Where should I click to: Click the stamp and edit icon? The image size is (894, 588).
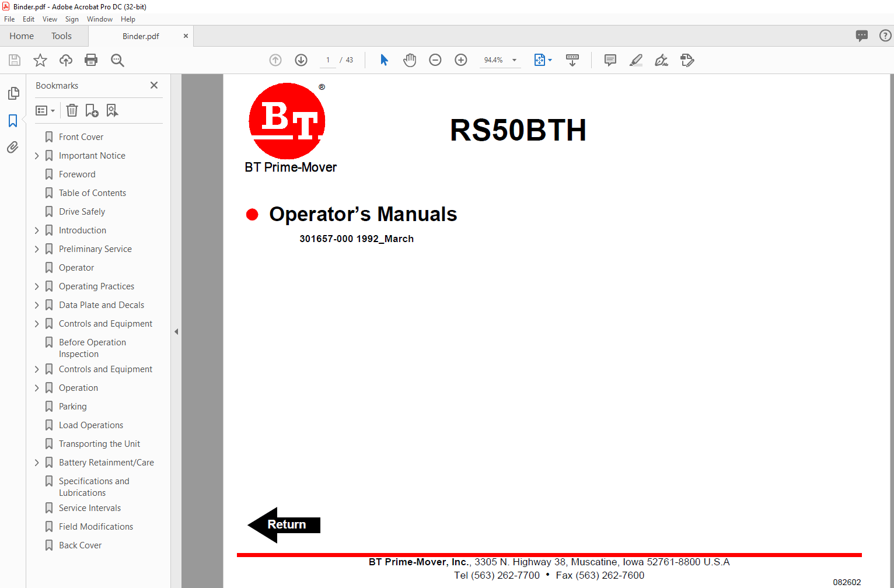687,60
